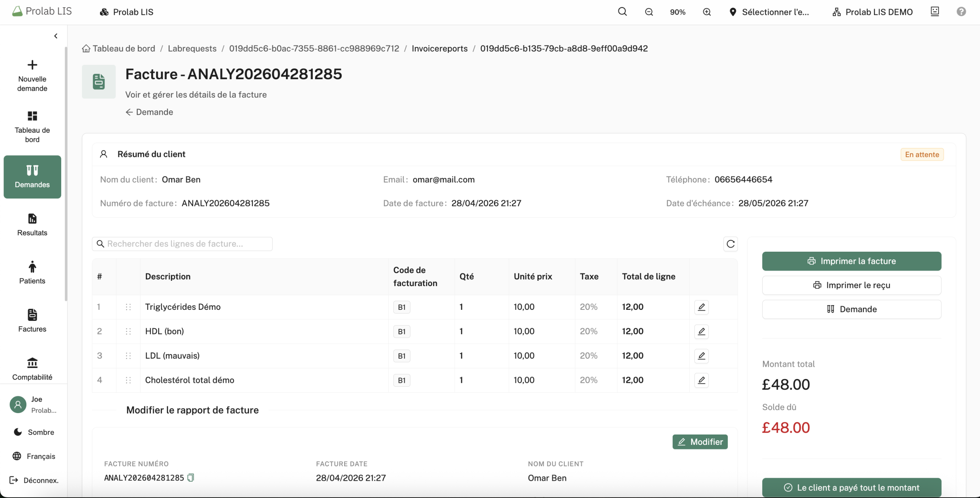Copy the invoice number ANALY202604281285

191,477
